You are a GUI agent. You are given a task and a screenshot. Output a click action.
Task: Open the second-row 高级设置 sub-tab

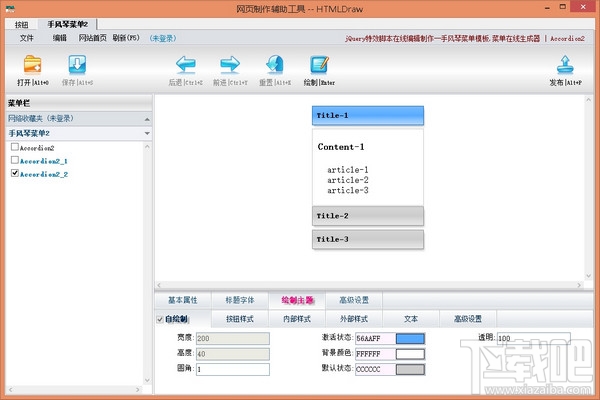(468, 319)
